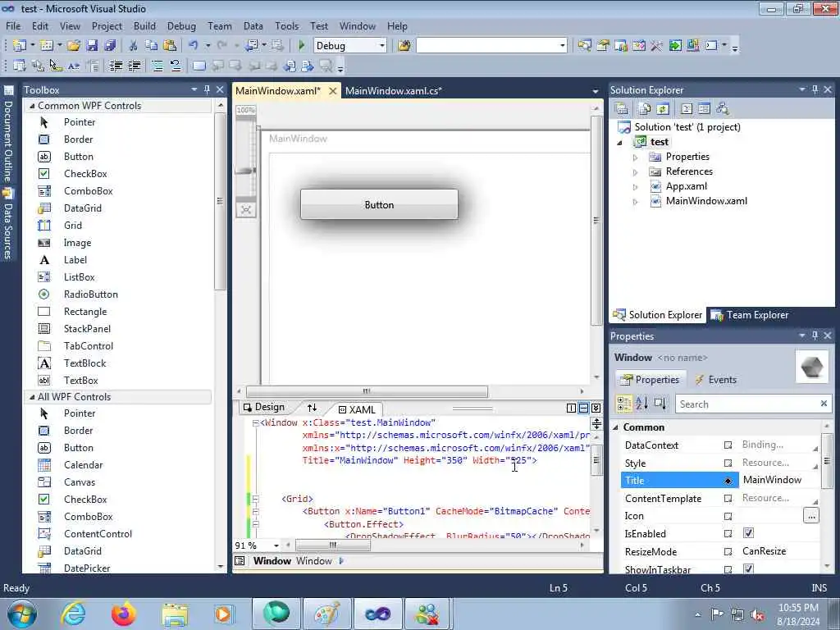Click the Categorized view icon in Properties

point(623,404)
